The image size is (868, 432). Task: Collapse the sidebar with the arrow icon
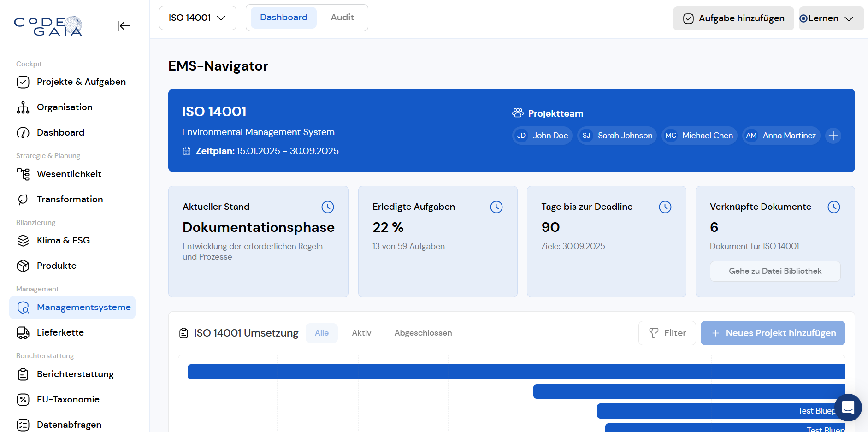pos(124,26)
